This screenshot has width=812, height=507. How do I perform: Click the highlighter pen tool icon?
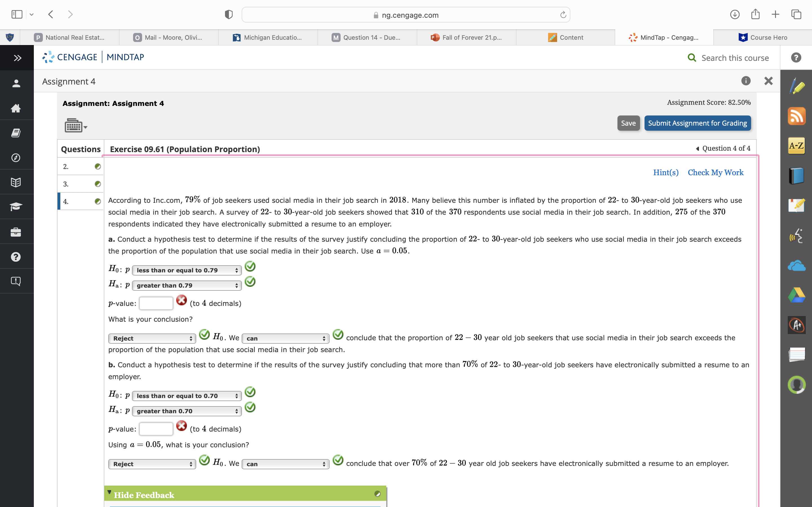796,86
